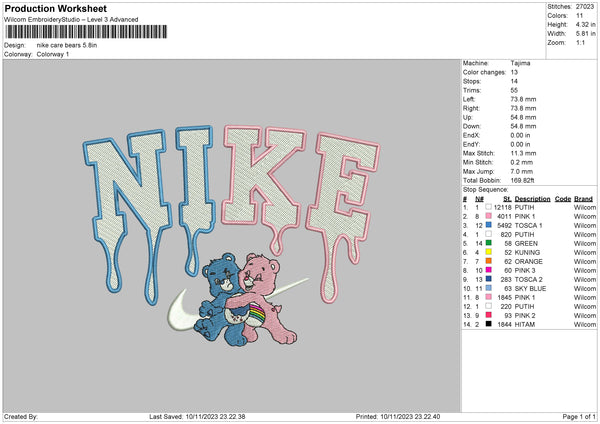The image size is (600, 424).
Task: Click stitch count 5492 for TOSCA 1
Action: (x=504, y=225)
